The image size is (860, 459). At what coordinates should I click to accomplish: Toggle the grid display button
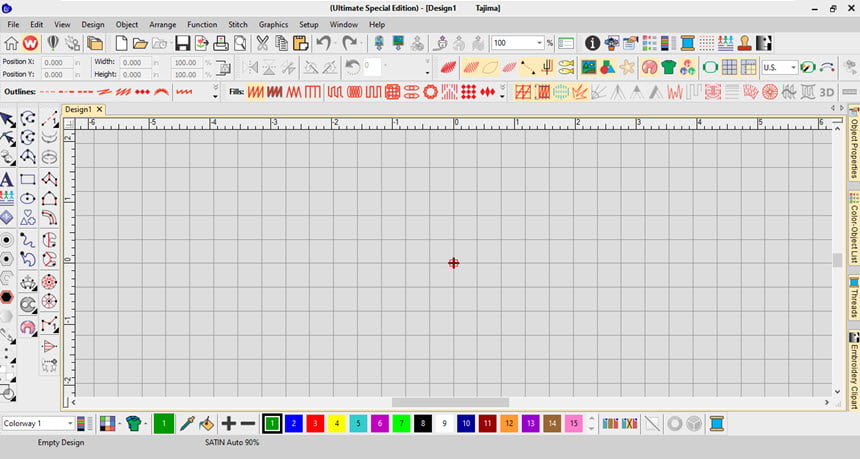(730, 68)
